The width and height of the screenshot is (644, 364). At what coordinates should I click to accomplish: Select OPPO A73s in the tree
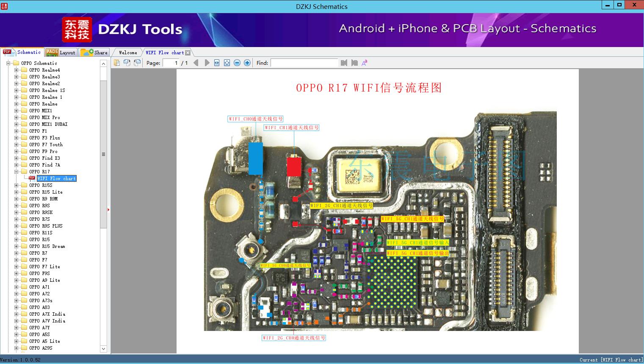(41, 300)
